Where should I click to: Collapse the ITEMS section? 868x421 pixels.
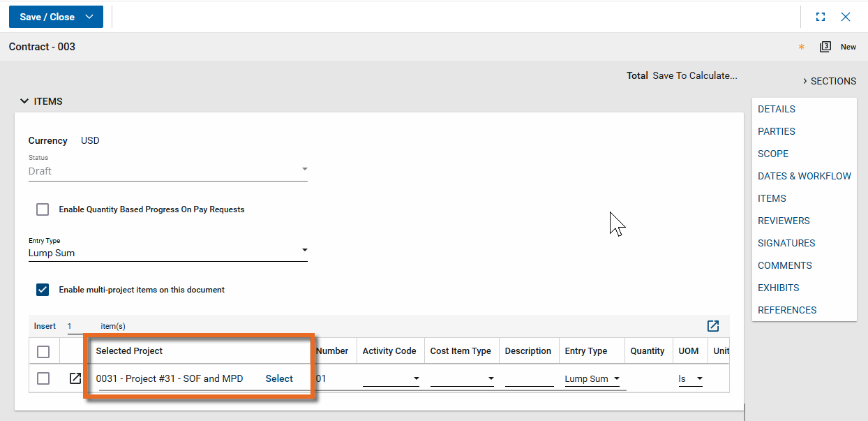tap(24, 101)
